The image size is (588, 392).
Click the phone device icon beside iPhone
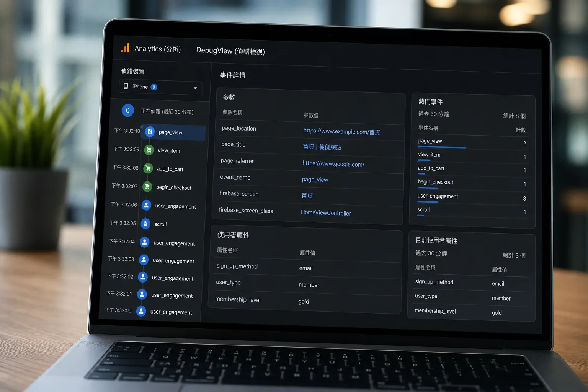[x=126, y=86]
